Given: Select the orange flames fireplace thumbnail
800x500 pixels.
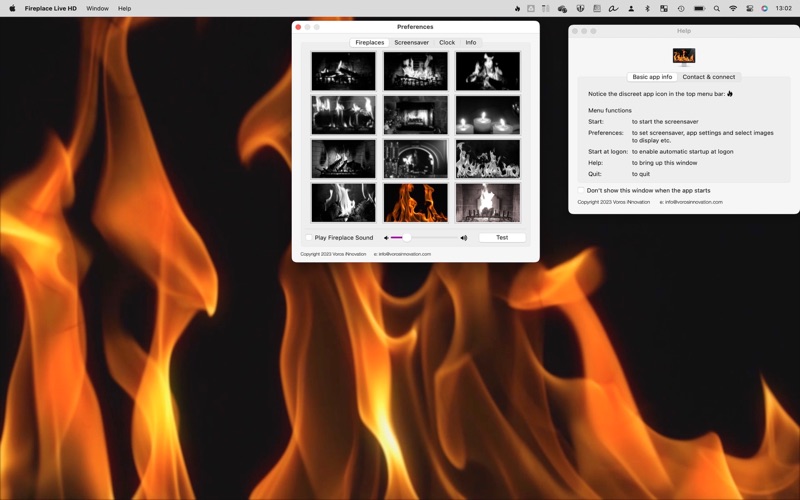Looking at the screenshot, I should [416, 202].
